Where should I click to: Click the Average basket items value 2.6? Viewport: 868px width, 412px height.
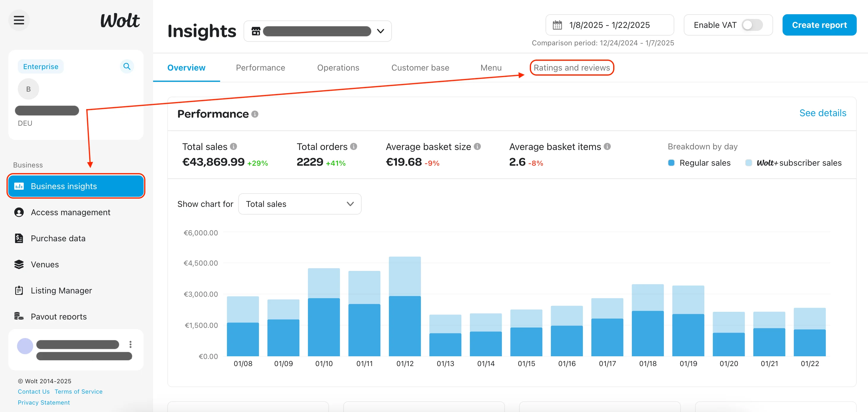(x=517, y=162)
